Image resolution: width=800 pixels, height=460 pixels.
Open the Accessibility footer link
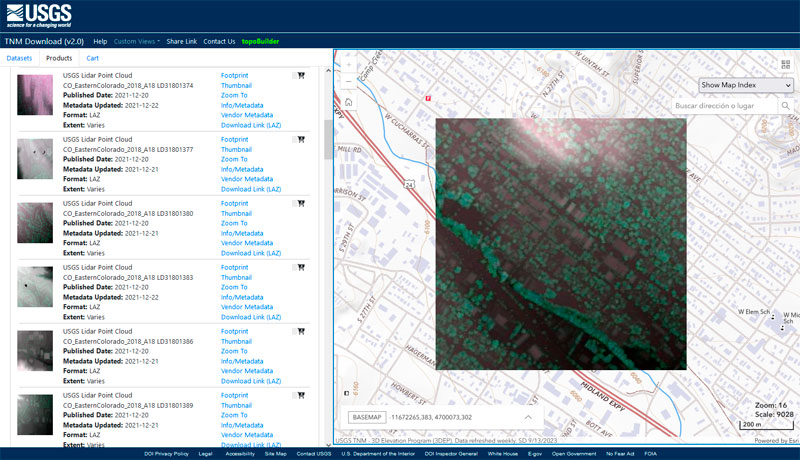point(240,454)
